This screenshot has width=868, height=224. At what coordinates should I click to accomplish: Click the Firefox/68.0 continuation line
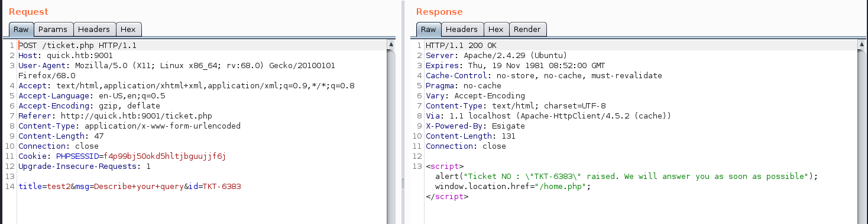click(47, 75)
